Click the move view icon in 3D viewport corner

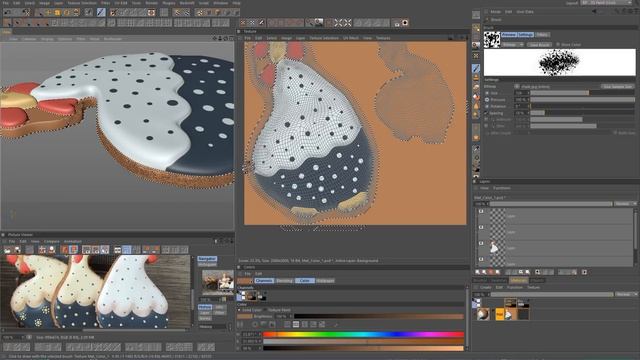point(215,38)
